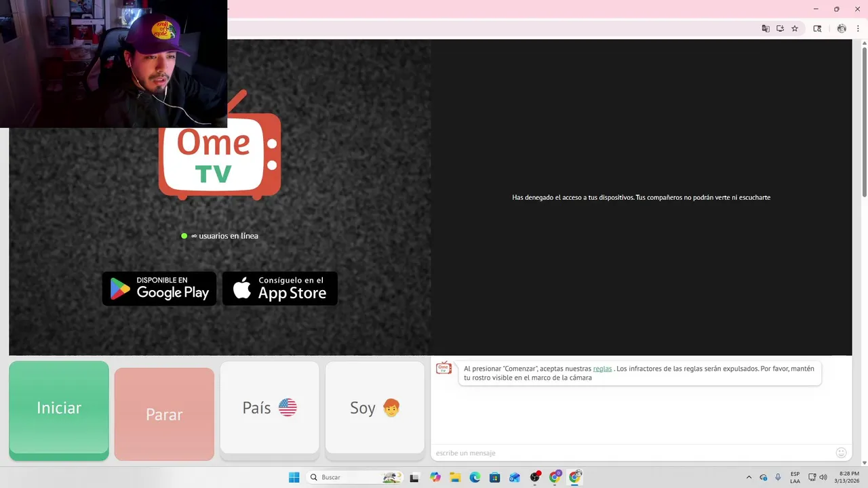Open the tab search browser icon
This screenshot has height=488, width=868.
point(817,28)
